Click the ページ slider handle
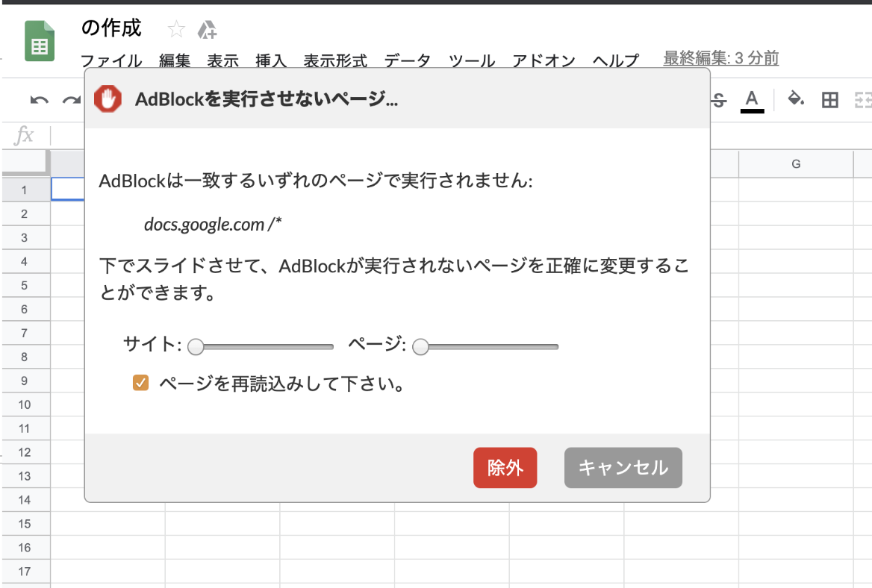Viewport: 872px width, 588px height. pyautogui.click(x=420, y=347)
